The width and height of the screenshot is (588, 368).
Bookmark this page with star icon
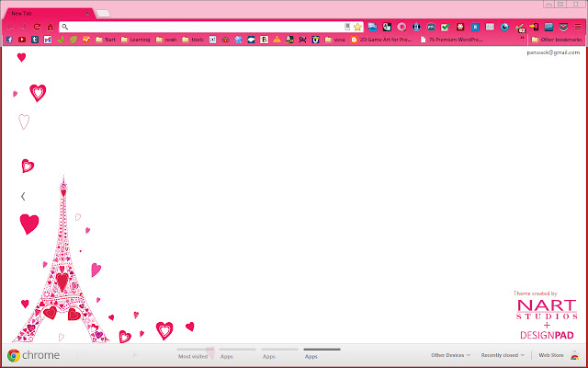coord(357,27)
